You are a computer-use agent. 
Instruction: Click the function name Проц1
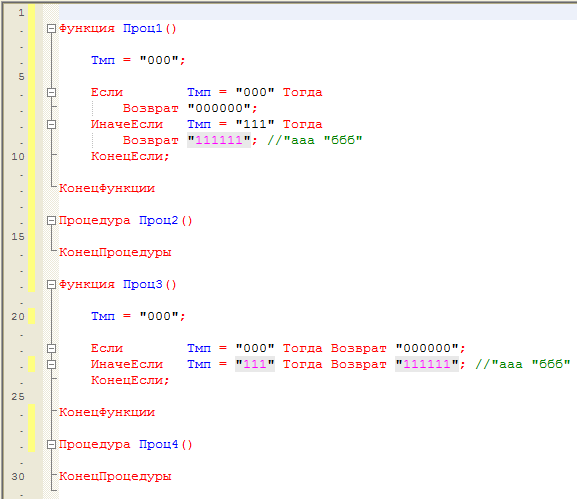point(143,28)
